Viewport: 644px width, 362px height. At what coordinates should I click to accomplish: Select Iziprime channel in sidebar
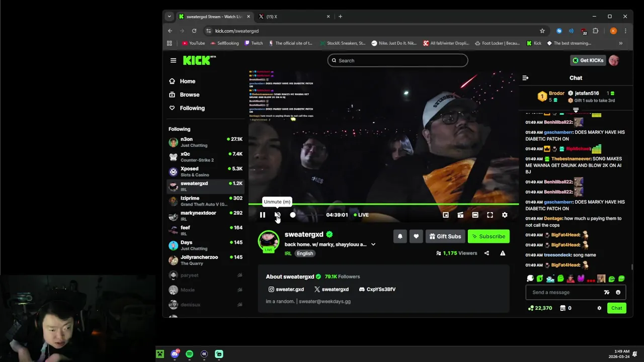[x=206, y=201]
